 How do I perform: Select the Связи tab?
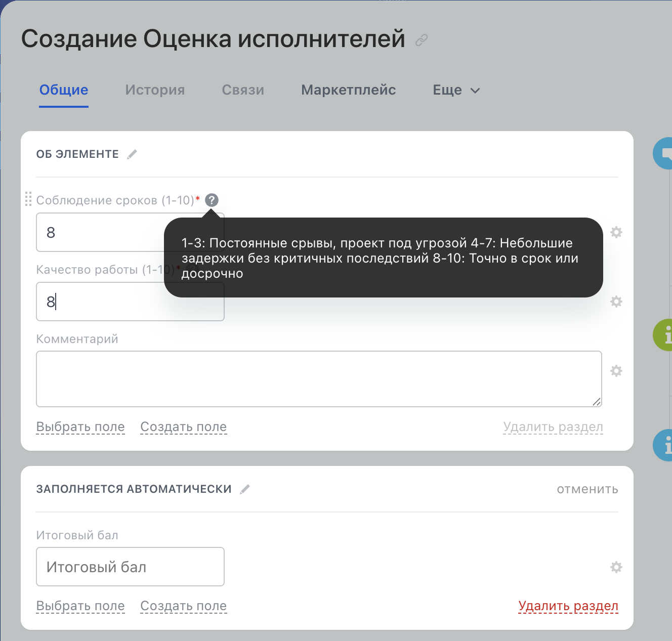[243, 90]
